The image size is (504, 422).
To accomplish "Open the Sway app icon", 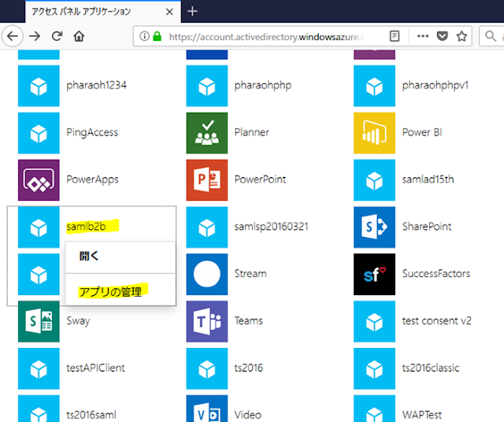I will pyautogui.click(x=39, y=321).
